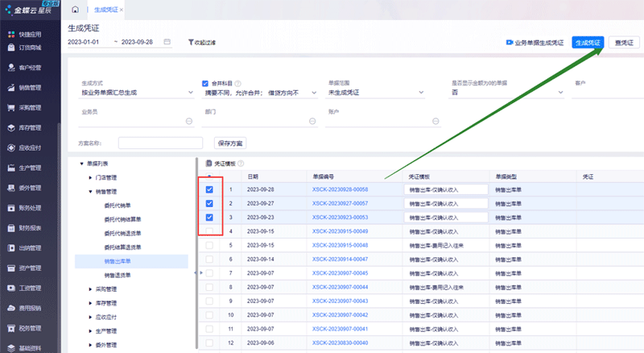Click the 保存方案 button

230,143
